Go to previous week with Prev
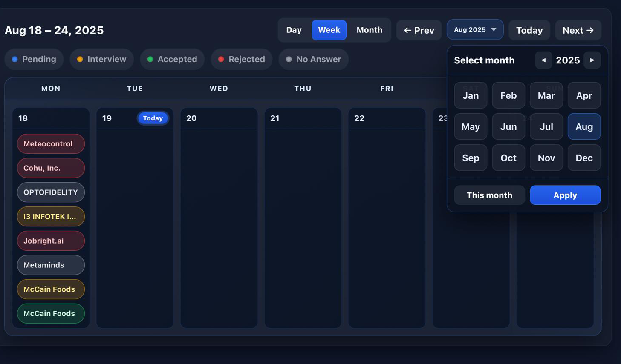 (x=419, y=30)
